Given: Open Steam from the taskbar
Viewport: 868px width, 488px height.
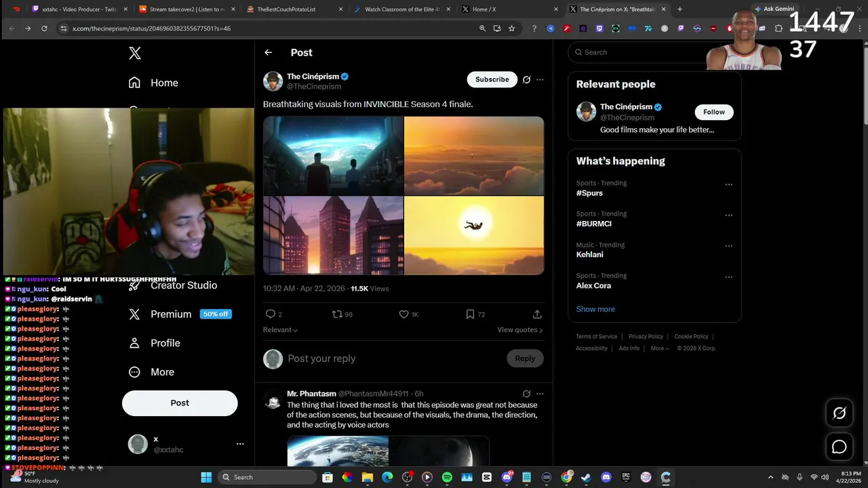Looking at the screenshot, I should coord(586,477).
